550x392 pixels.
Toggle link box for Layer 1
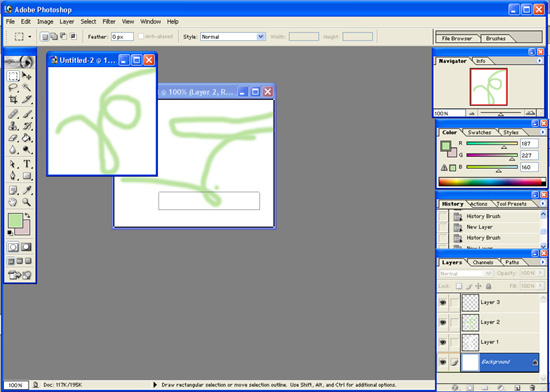click(454, 342)
